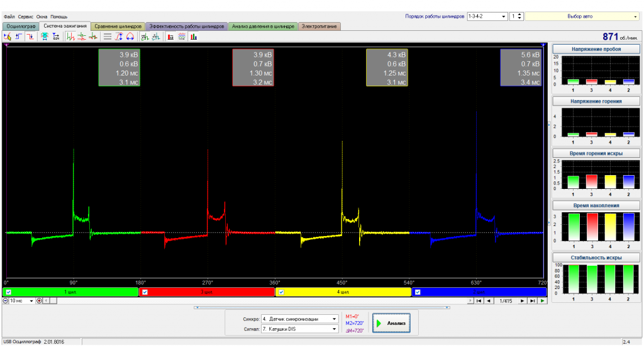Select the green-red sequential waveforms display icon
The width and height of the screenshot is (644, 347).
pos(70,37)
